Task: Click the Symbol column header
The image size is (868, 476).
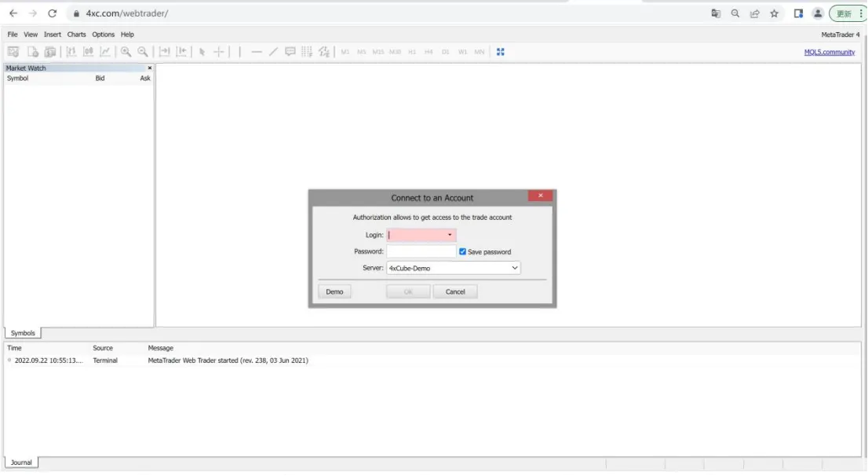Action: (17, 78)
